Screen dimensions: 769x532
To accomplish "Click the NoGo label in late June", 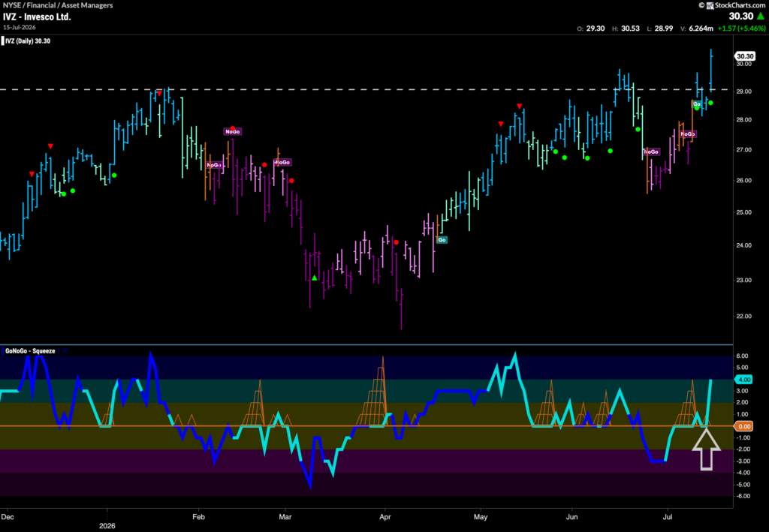I will point(651,152).
